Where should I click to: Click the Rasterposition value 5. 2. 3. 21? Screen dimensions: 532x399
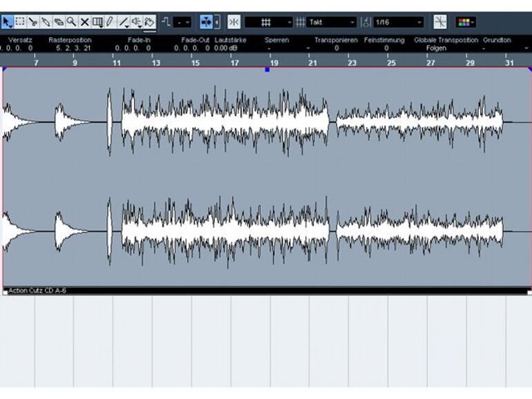tap(73, 48)
